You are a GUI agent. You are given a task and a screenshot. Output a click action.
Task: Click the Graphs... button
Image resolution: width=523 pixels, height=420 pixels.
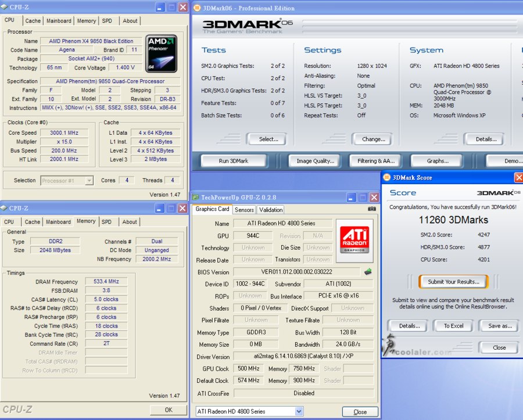(x=436, y=161)
